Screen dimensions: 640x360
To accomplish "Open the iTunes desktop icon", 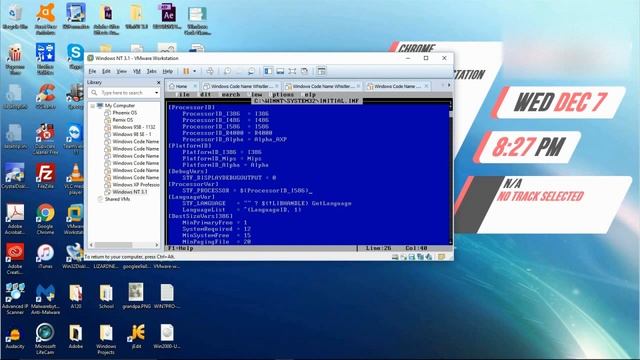I will [x=45, y=256].
